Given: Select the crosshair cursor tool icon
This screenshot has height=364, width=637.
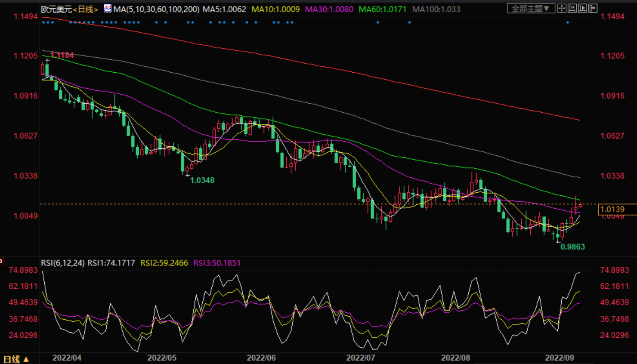Looking at the screenshot, I should pos(562,8).
